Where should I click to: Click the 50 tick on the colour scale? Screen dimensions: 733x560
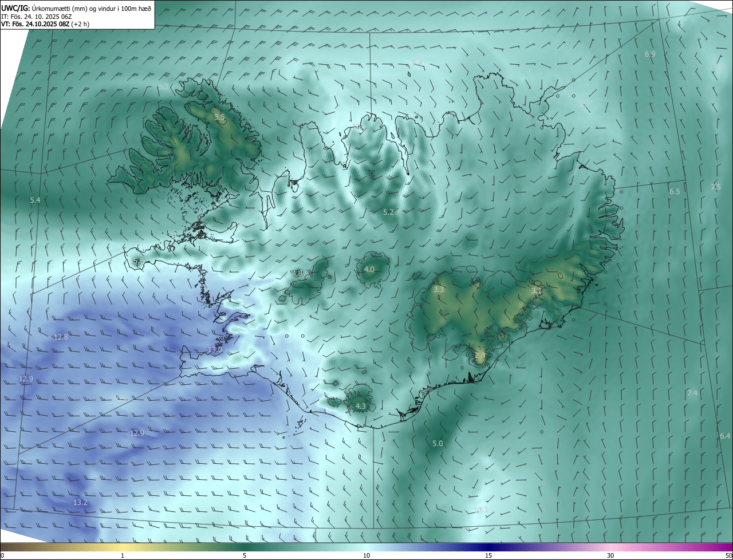728,555
